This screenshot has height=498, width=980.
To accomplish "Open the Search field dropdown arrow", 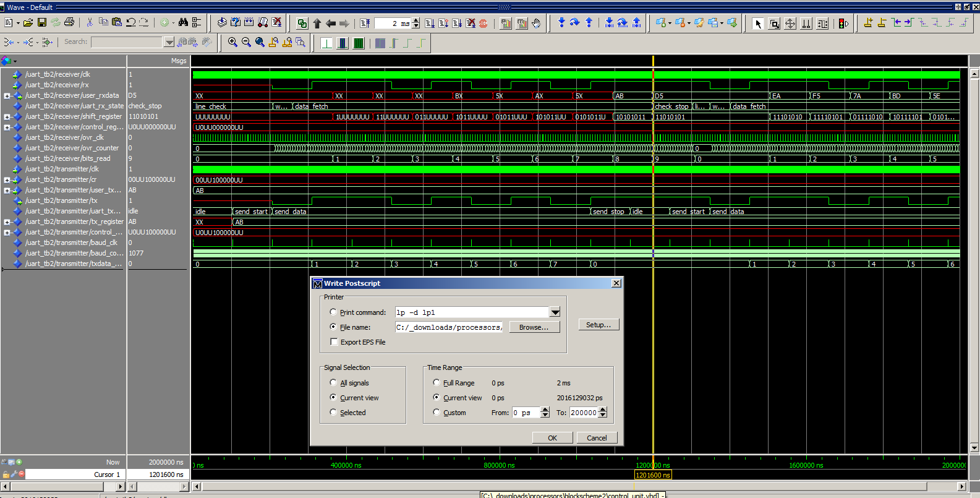I will point(169,42).
